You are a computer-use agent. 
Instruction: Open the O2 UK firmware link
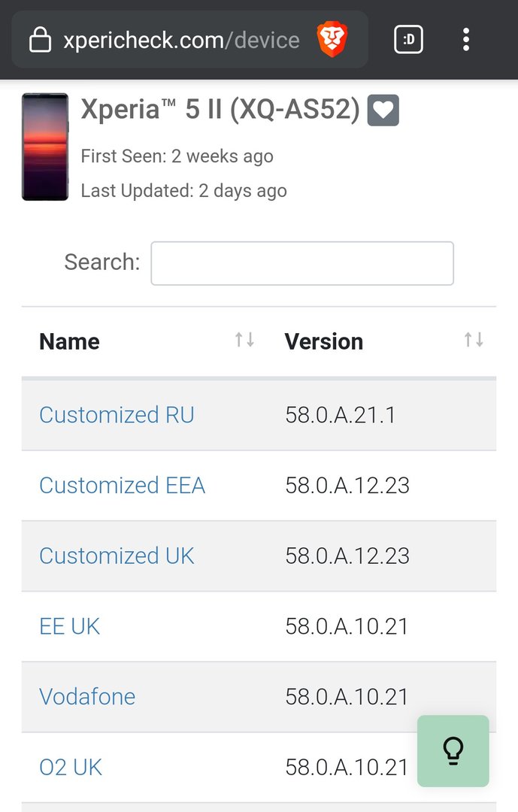tap(71, 767)
